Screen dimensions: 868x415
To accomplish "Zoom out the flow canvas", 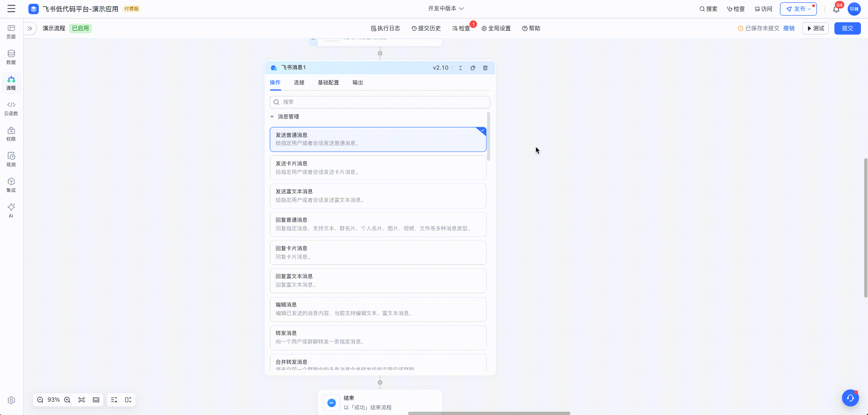I will (40, 400).
